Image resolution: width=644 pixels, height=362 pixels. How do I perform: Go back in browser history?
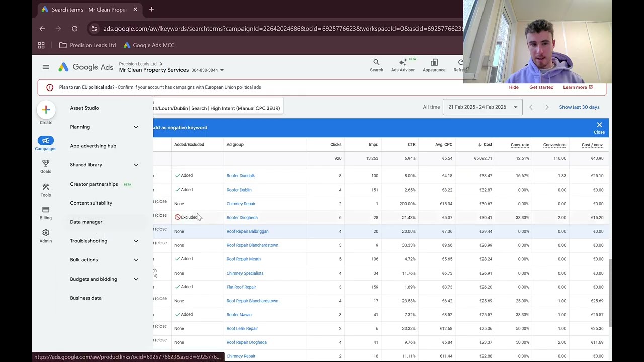click(x=42, y=29)
